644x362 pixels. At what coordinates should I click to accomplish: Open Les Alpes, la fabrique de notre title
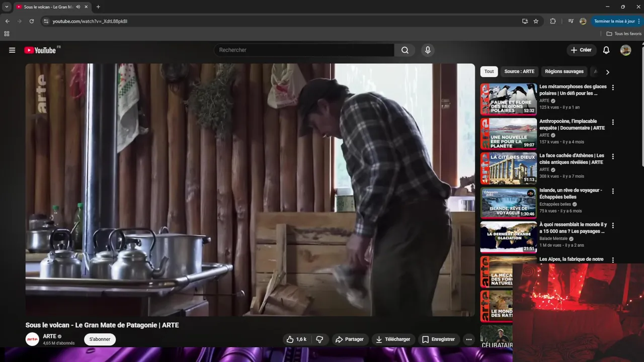(x=571, y=259)
